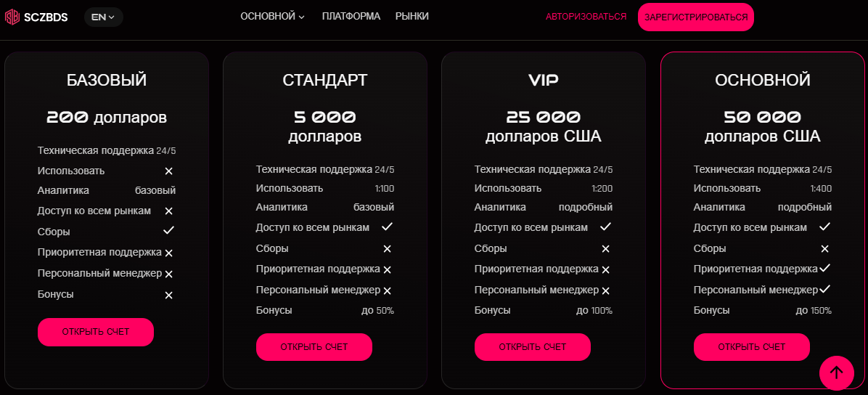This screenshot has height=395, width=868.
Task: Click the checkmark for Доступ ко всем рынкам in VIP
Action: pos(606,227)
